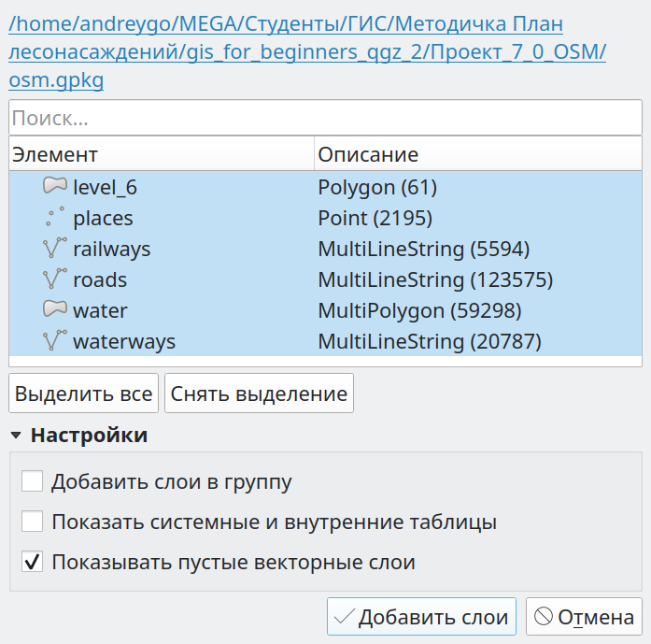Select the MultiPolygon (59298) water description
Screen dimensions: 651x644
[419, 310]
